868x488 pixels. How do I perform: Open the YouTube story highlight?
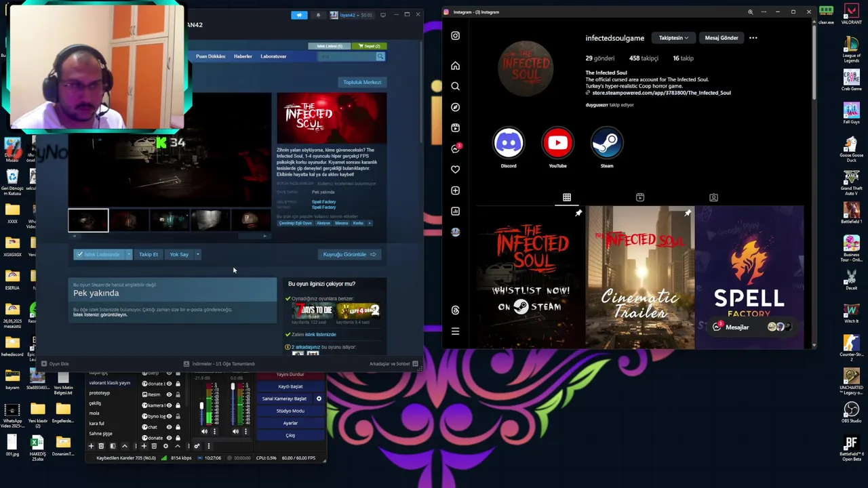[x=557, y=143]
